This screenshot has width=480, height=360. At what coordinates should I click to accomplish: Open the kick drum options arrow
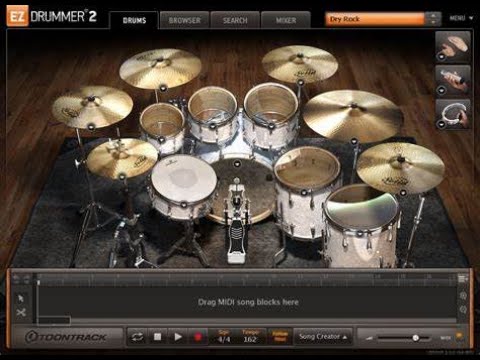237,163
